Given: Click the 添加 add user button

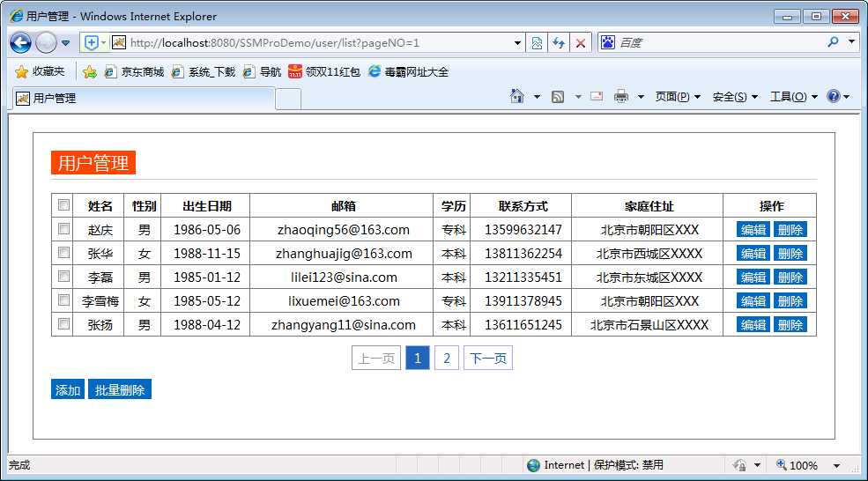Looking at the screenshot, I should tap(68, 389).
